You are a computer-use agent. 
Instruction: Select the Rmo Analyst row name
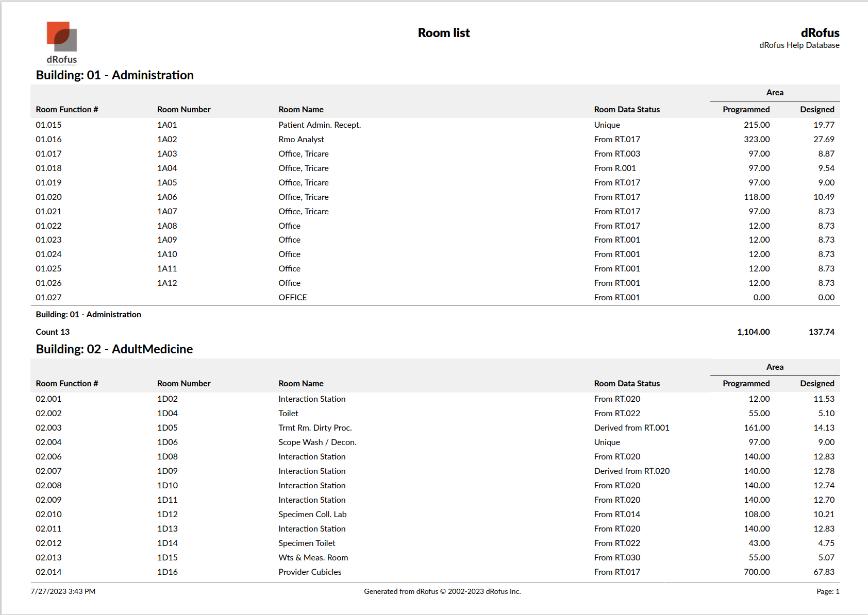301,139
